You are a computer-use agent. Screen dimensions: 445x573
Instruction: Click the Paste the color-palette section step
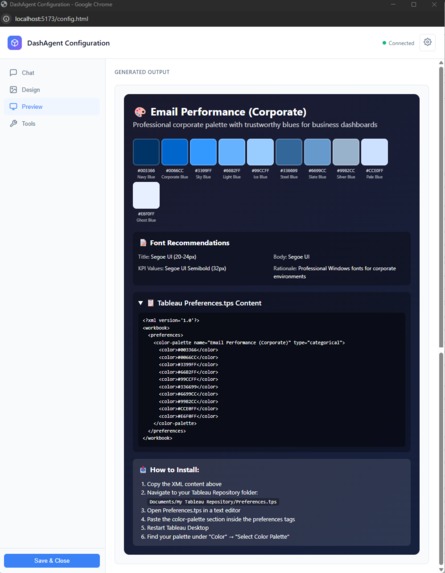(218, 519)
